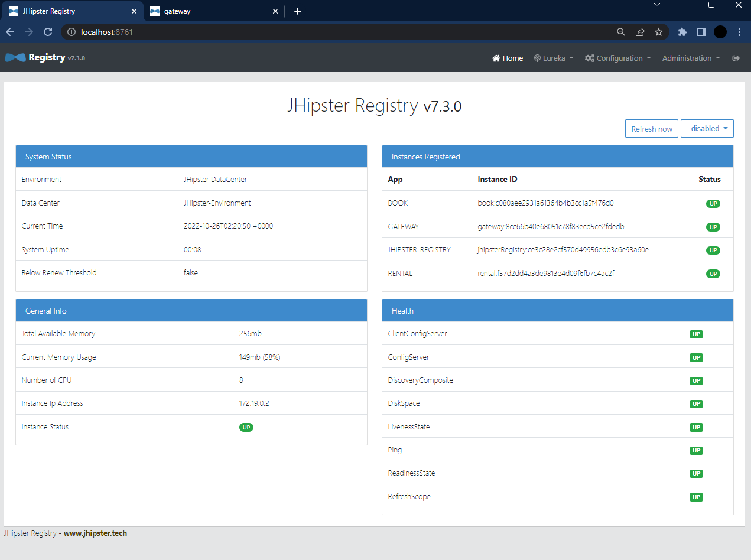
Task: Click the JHIPSTER-REGISTRY app name
Action: 419,250
